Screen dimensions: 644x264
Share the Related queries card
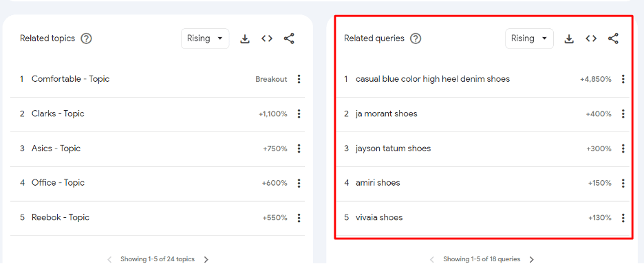[x=613, y=38]
